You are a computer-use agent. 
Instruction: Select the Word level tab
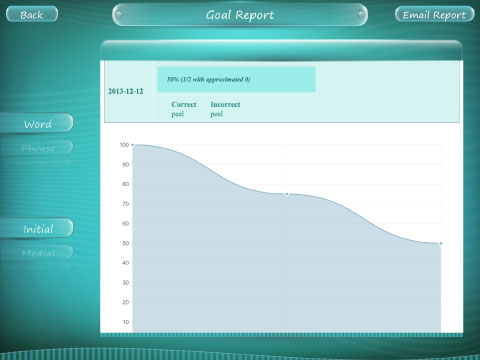[37, 123]
